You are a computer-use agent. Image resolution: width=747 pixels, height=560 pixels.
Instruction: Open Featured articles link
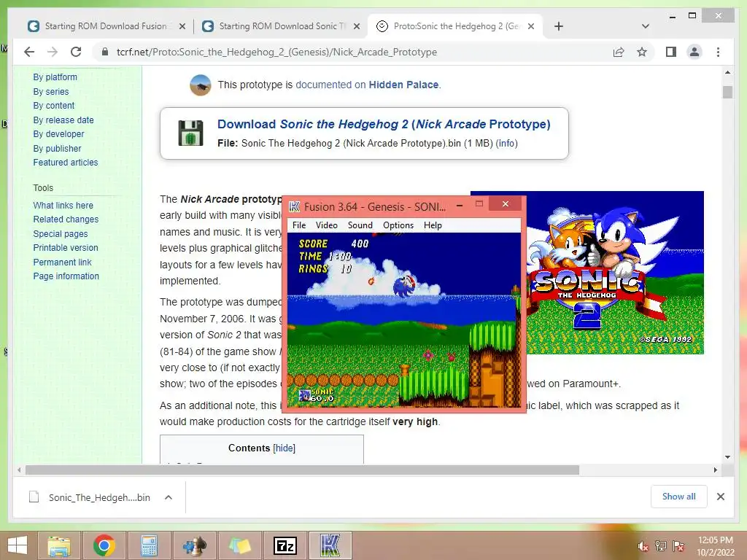65,163
